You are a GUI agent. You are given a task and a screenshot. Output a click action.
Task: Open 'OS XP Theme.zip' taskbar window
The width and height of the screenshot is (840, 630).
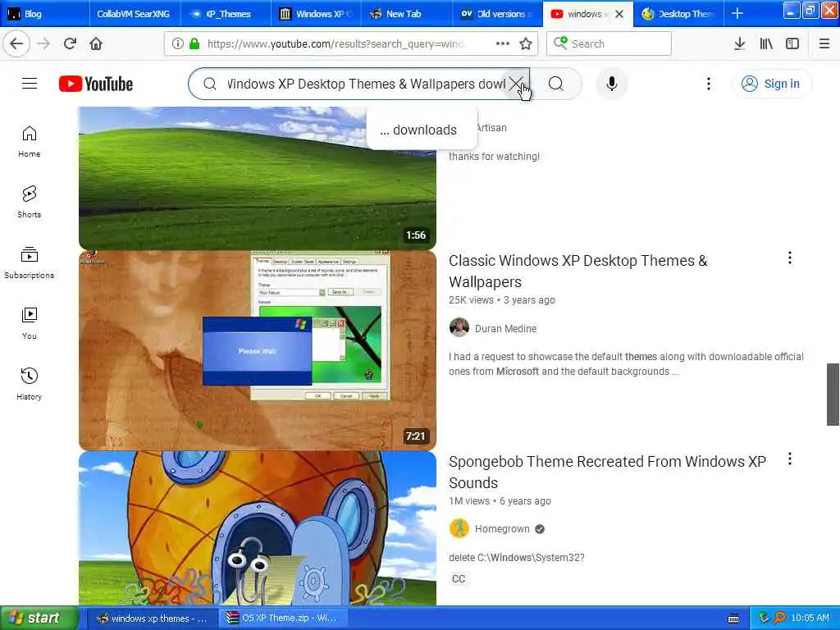pyautogui.click(x=284, y=619)
